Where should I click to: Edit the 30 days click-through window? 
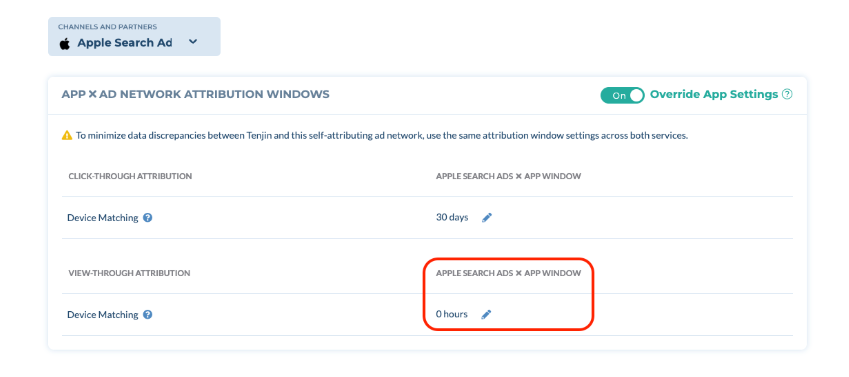pos(487,218)
